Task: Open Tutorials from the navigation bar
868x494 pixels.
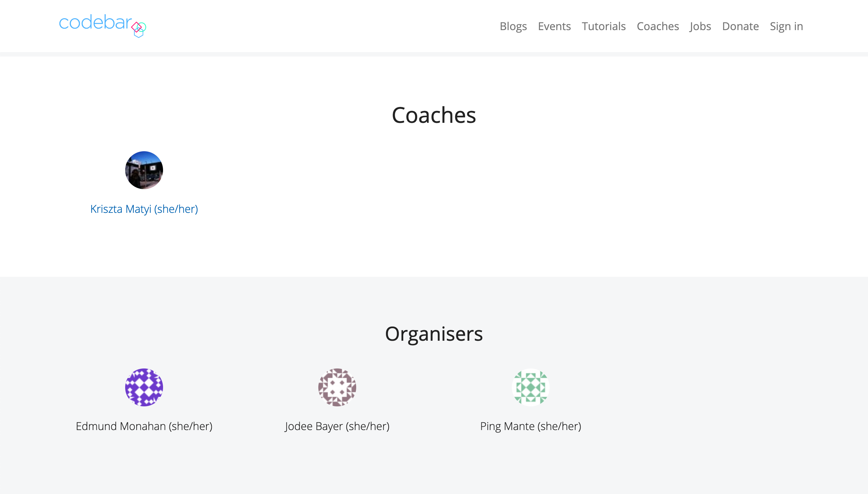Action: (603, 26)
